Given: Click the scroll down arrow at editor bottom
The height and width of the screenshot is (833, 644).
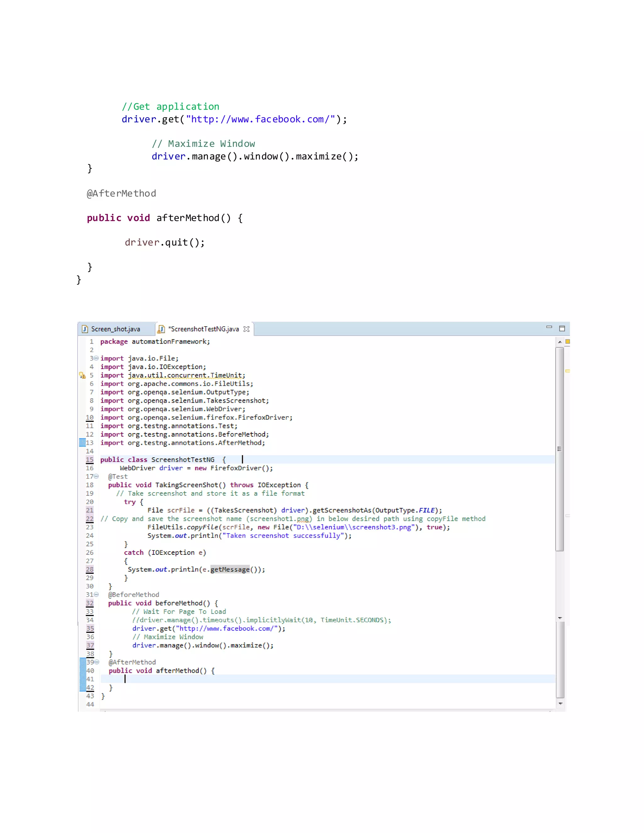Looking at the screenshot, I should [560, 704].
